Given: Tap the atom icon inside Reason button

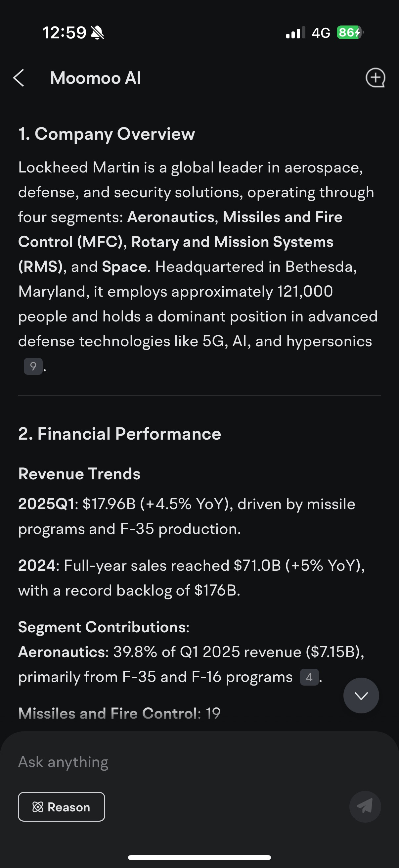Looking at the screenshot, I should click(38, 807).
